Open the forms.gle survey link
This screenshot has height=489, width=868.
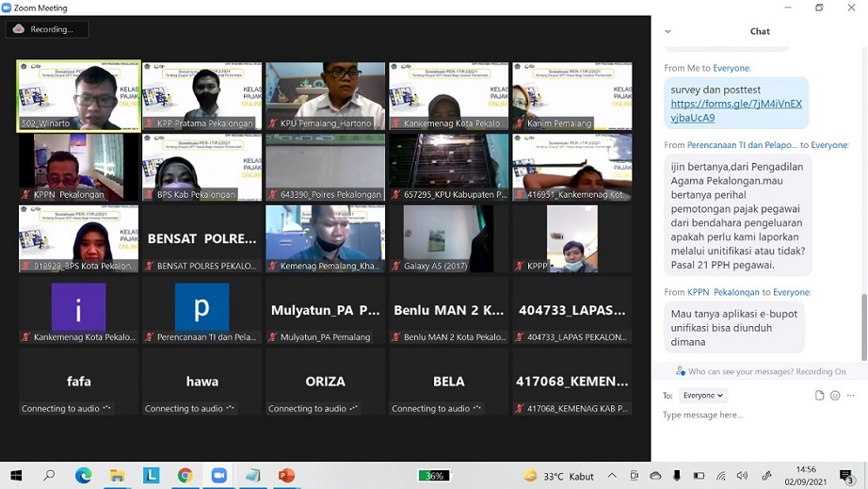tap(735, 111)
